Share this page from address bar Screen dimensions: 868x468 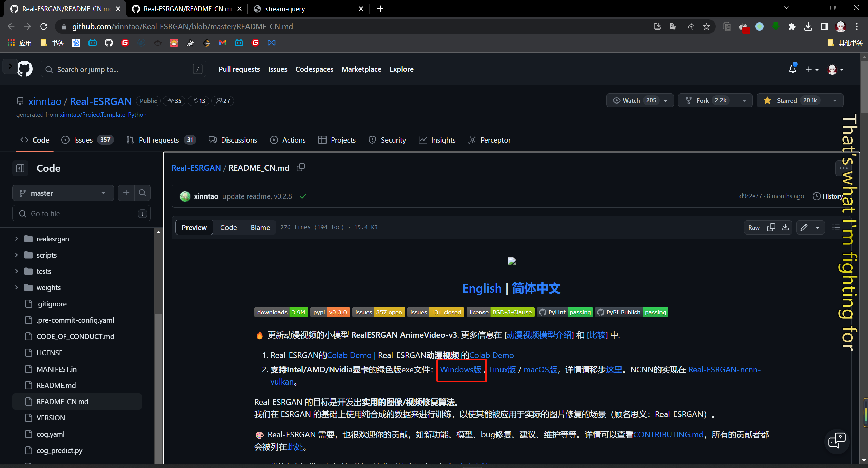pyautogui.click(x=690, y=26)
